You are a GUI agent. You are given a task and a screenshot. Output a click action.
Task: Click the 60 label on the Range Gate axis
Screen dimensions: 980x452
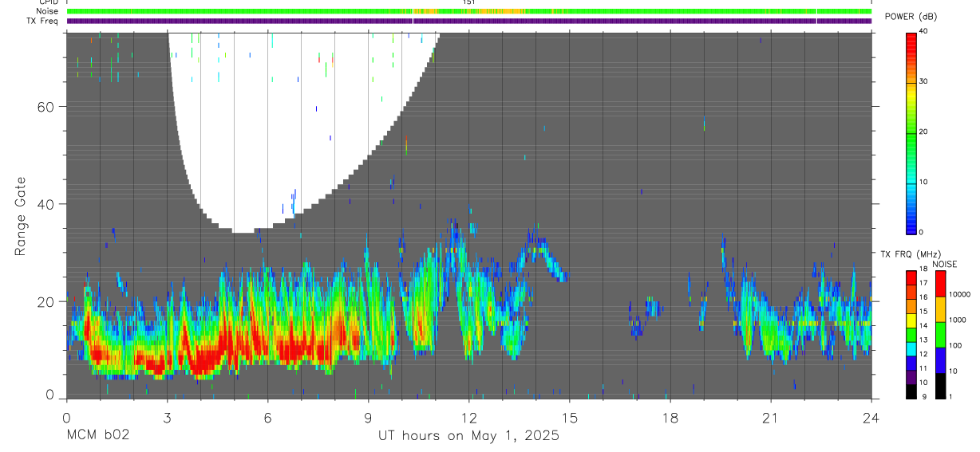point(45,107)
